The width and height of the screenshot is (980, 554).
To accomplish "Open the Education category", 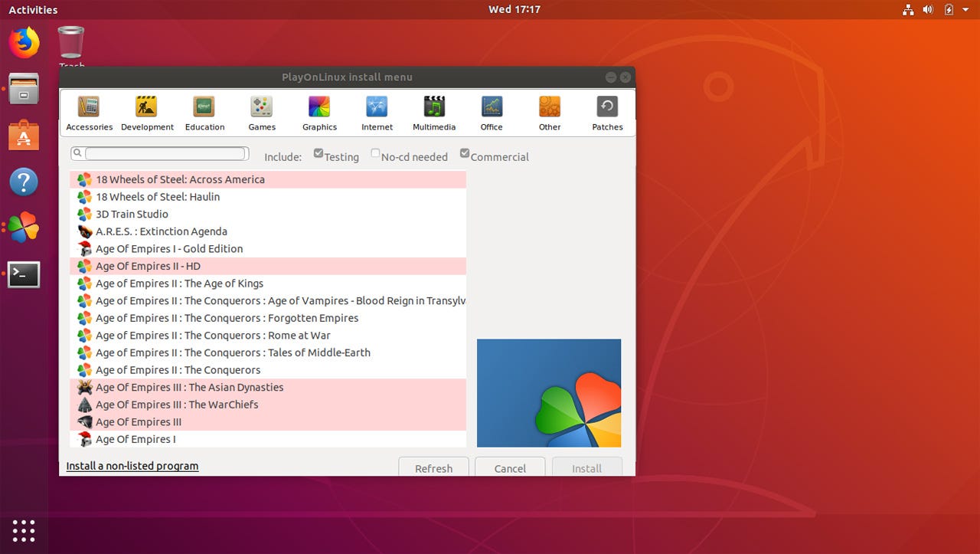I will point(204,111).
